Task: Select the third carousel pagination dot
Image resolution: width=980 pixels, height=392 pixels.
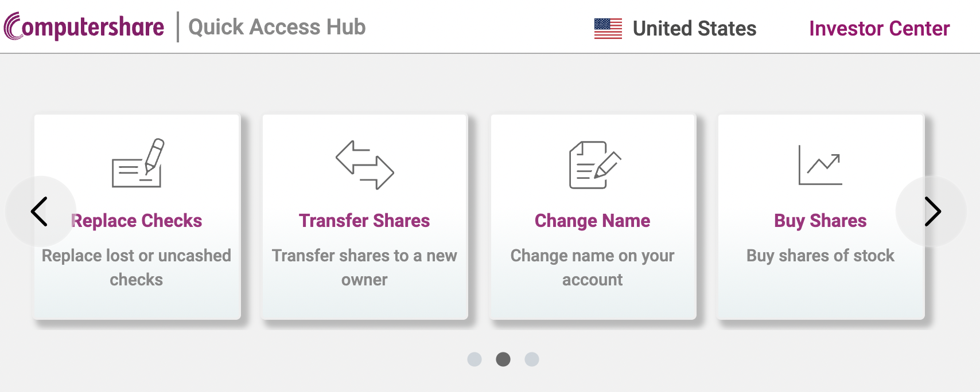Action: 532,359
